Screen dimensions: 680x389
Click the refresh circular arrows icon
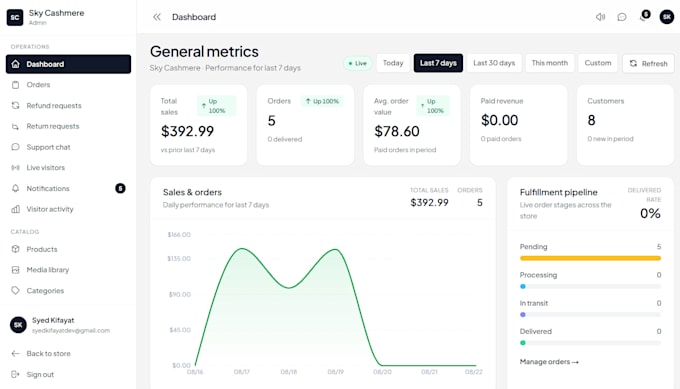[633, 63]
